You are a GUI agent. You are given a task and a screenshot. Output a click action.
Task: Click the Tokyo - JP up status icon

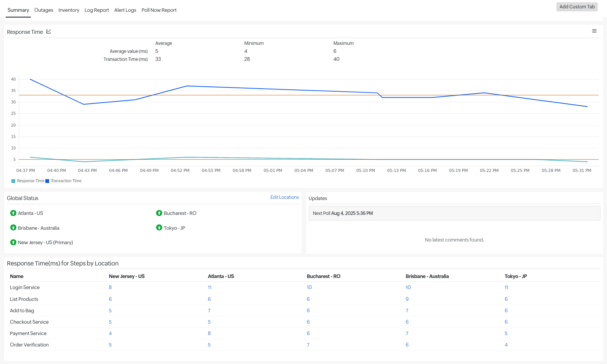(x=159, y=227)
